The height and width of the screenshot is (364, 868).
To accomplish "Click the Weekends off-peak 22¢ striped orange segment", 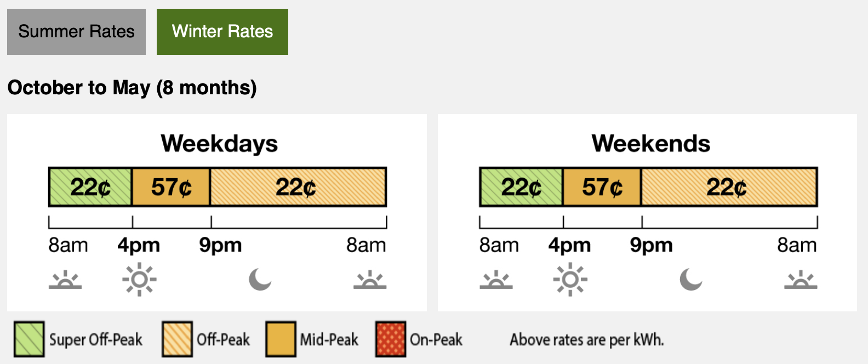I will (729, 187).
